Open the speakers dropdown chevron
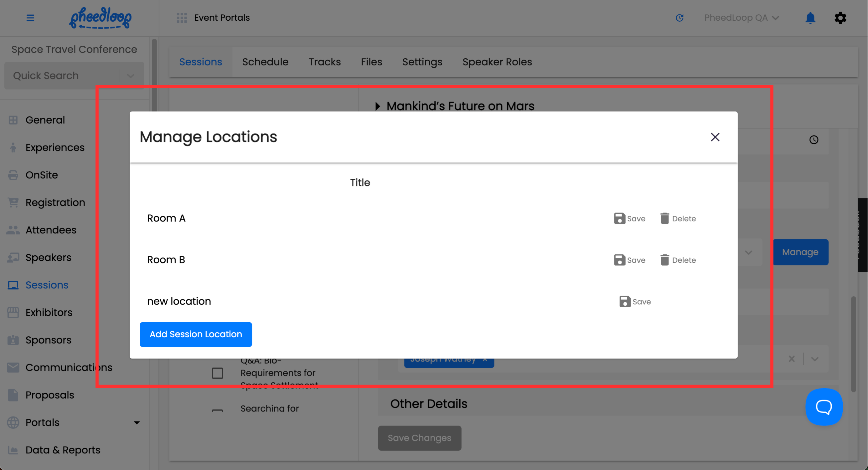868x470 pixels. (815, 359)
